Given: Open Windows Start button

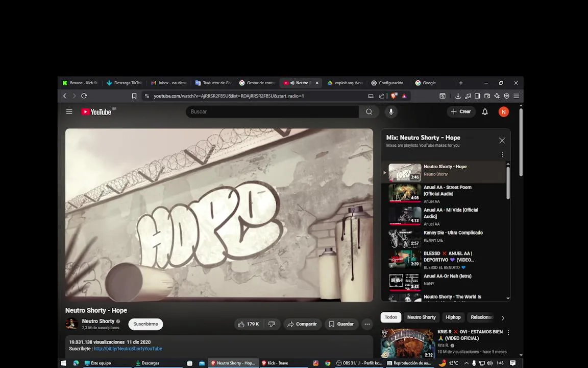Looking at the screenshot, I should (63, 363).
